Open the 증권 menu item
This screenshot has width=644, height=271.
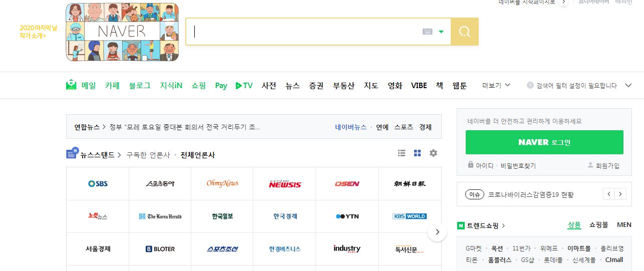pos(316,86)
